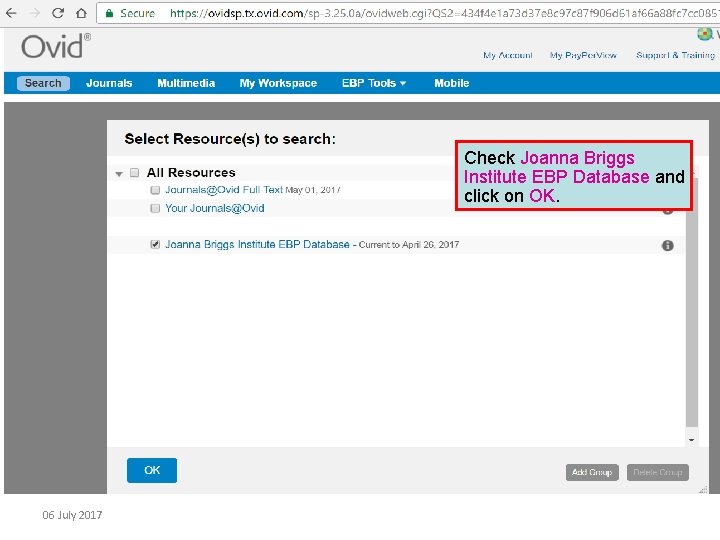Click the 'May 01, 2017' date text

pyautogui.click(x=313, y=190)
